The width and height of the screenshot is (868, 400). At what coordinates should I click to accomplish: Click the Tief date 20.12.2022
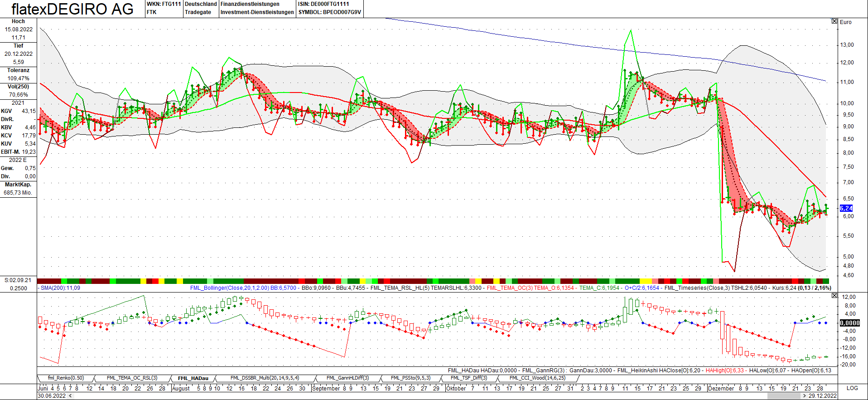(19, 54)
